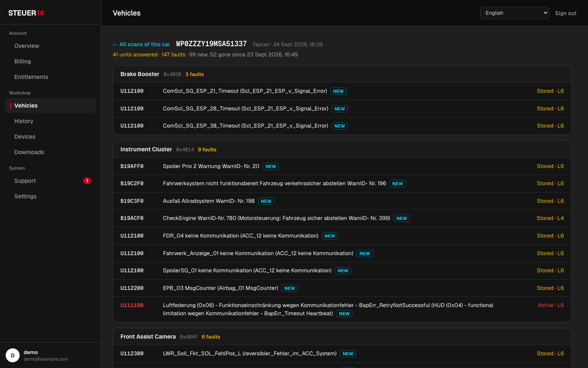
Task: Sign out of the account
Action: [566, 13]
